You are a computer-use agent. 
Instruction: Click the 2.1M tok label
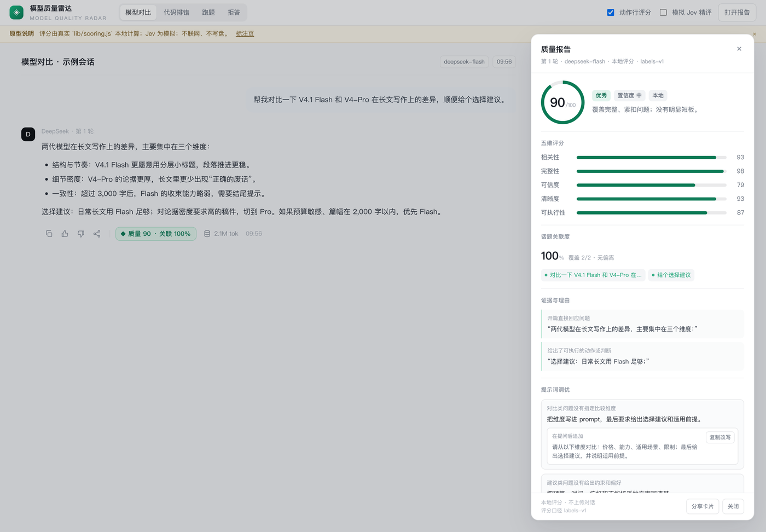pos(226,234)
